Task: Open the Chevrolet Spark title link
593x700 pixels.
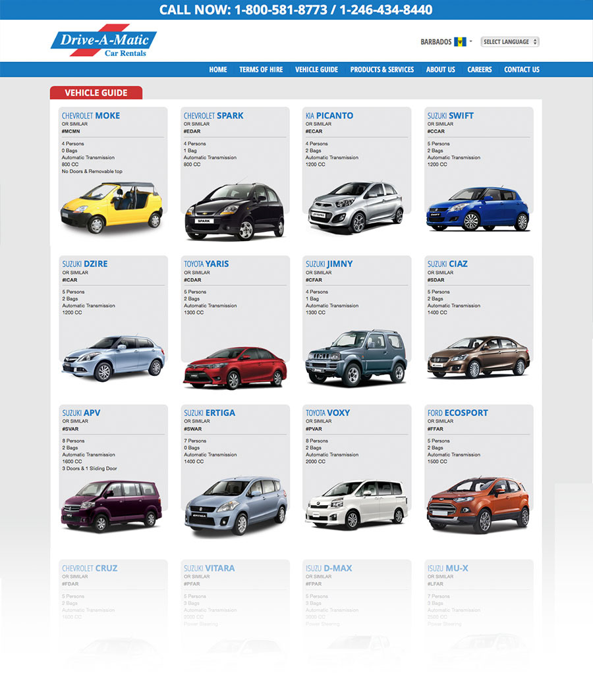Action: coord(213,116)
